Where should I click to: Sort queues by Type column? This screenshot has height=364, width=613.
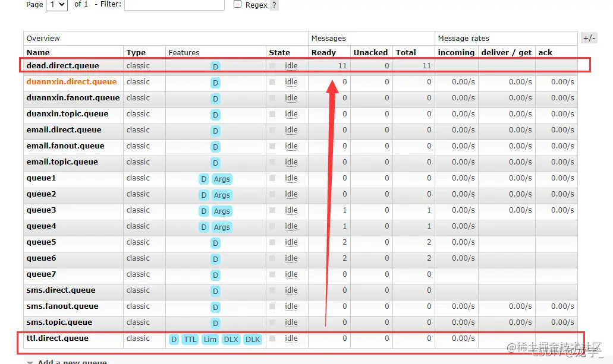(136, 52)
